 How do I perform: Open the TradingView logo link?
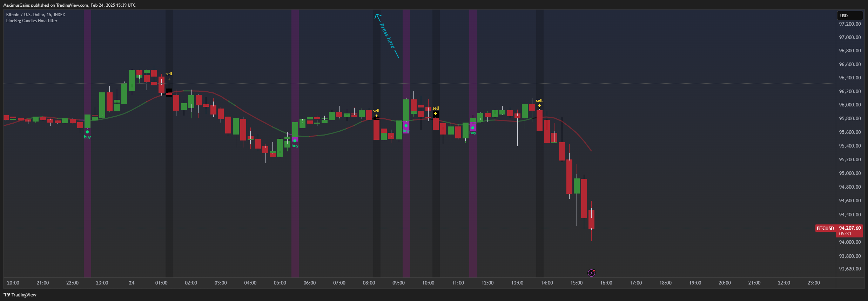[20, 295]
